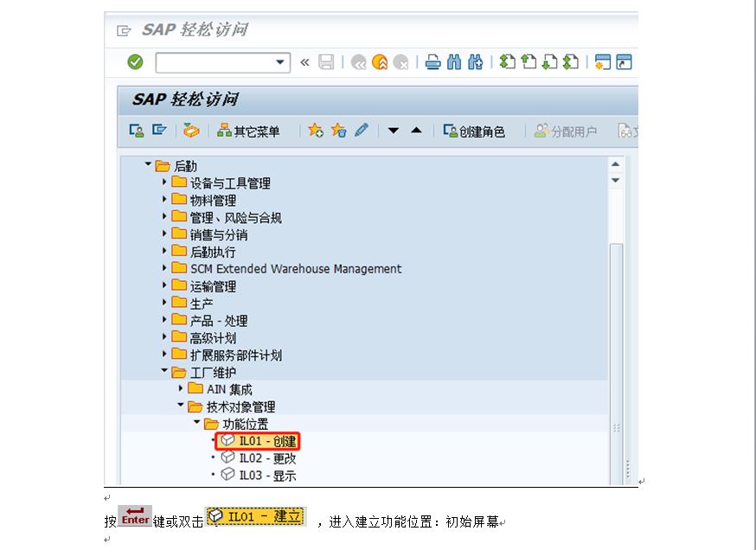Select the IL02 - 更改 transaction

pyautogui.click(x=259, y=458)
